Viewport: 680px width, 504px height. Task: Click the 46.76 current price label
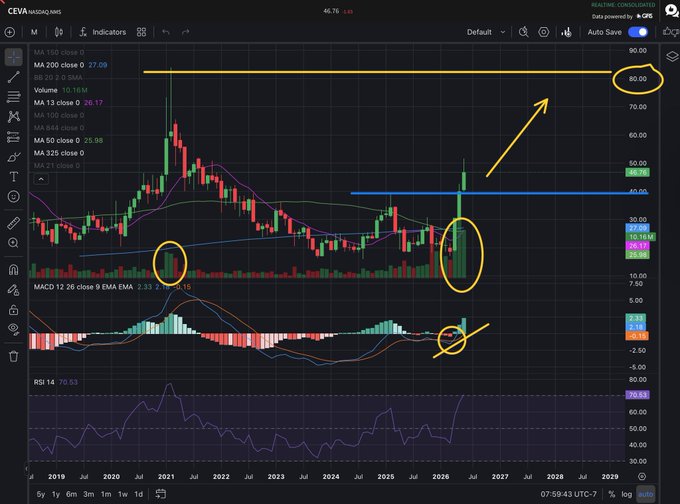click(638, 173)
